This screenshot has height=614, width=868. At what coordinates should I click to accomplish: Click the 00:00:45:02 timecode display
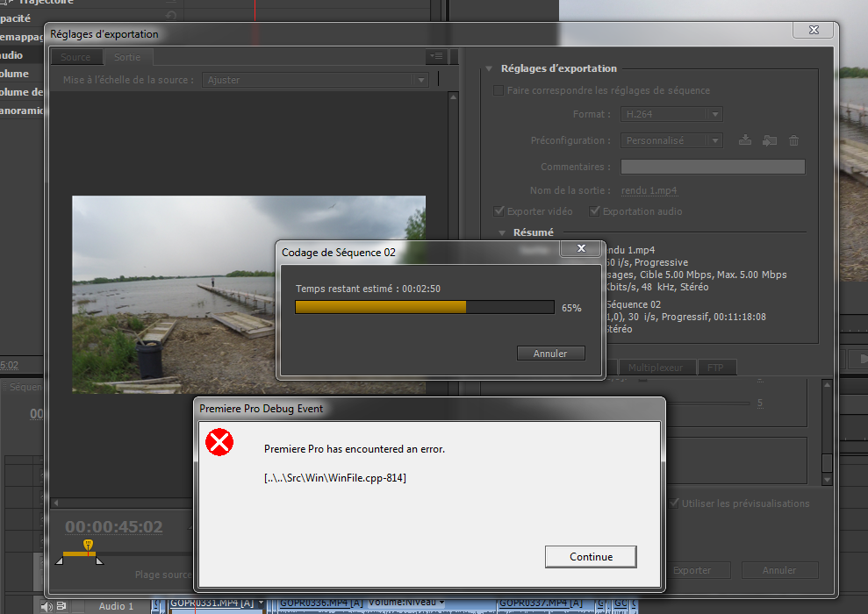point(114,526)
